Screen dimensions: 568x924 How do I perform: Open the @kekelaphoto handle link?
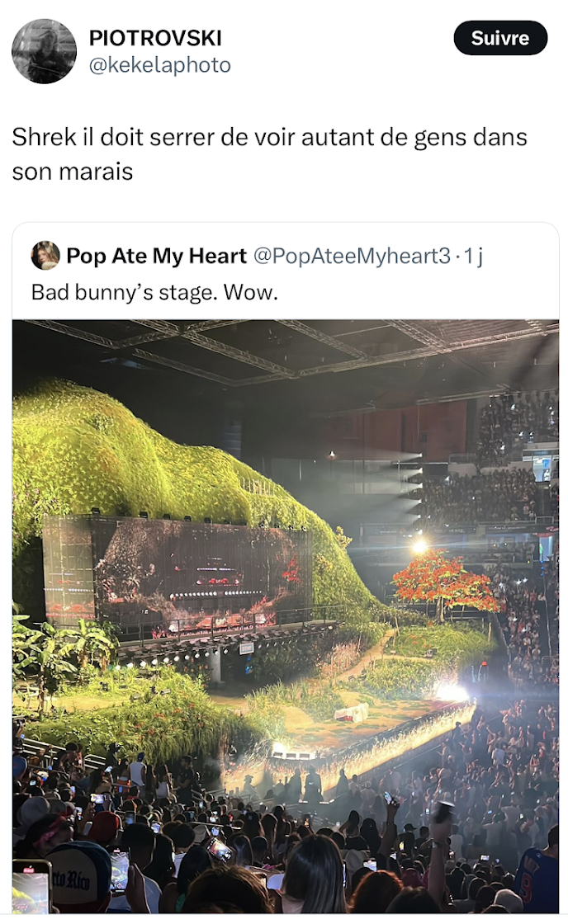pyautogui.click(x=160, y=65)
